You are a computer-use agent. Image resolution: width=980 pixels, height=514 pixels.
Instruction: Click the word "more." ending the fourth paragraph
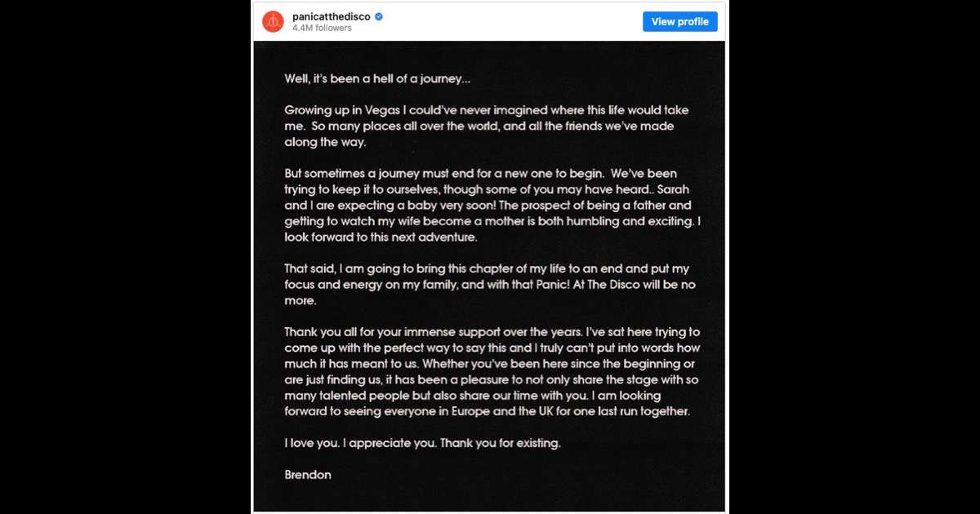click(x=300, y=301)
